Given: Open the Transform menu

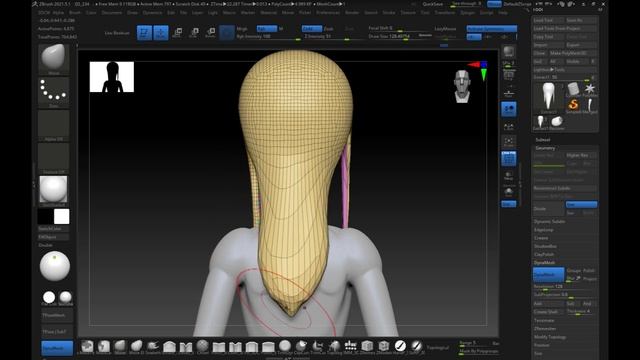Looking at the screenshot, I should tap(444, 13).
